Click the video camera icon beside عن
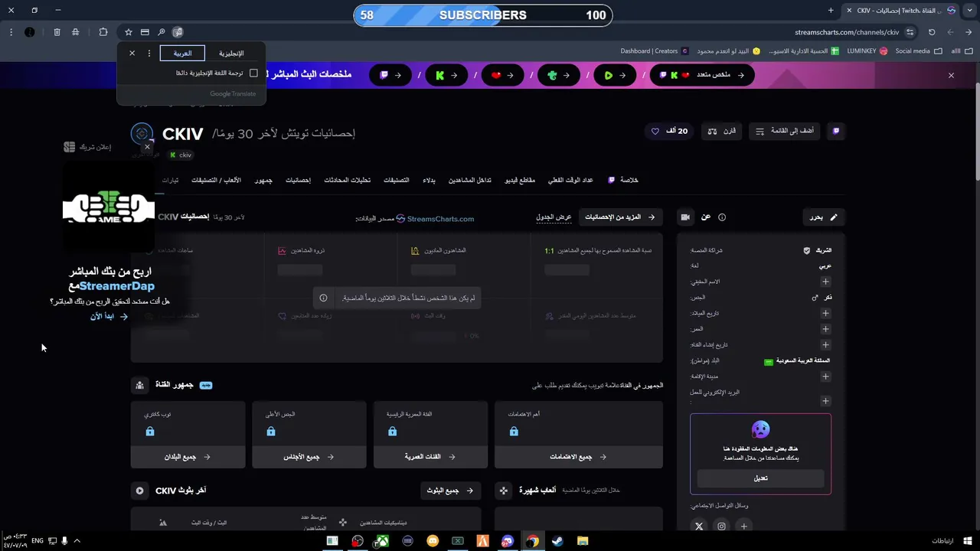Image resolution: width=980 pixels, height=551 pixels. click(x=685, y=217)
